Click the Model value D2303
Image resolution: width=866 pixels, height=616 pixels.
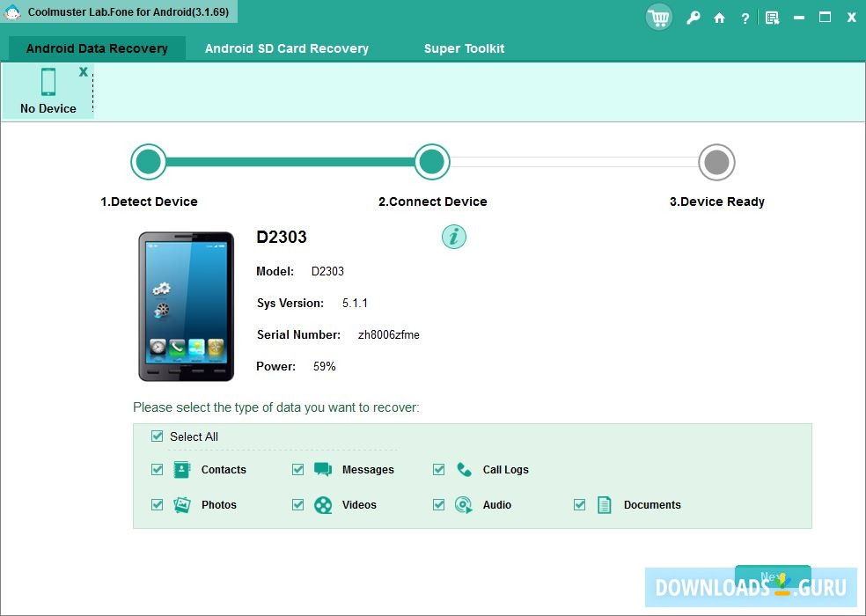pos(327,271)
